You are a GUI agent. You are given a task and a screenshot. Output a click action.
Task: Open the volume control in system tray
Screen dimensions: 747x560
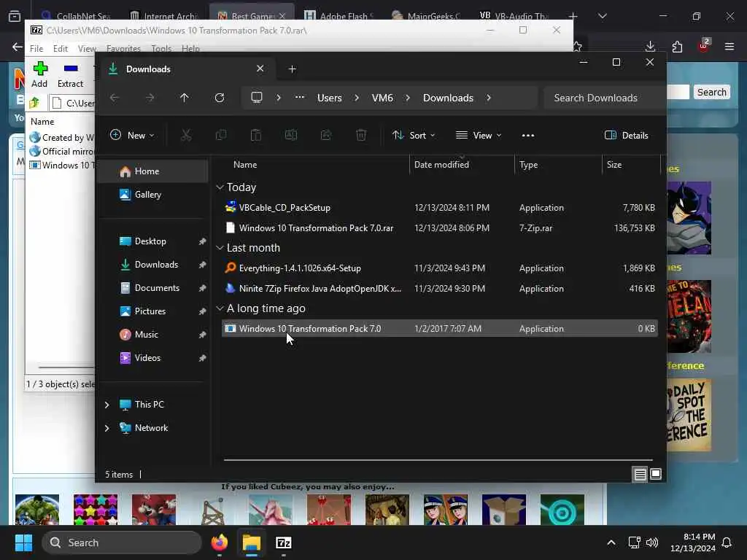pyautogui.click(x=652, y=542)
